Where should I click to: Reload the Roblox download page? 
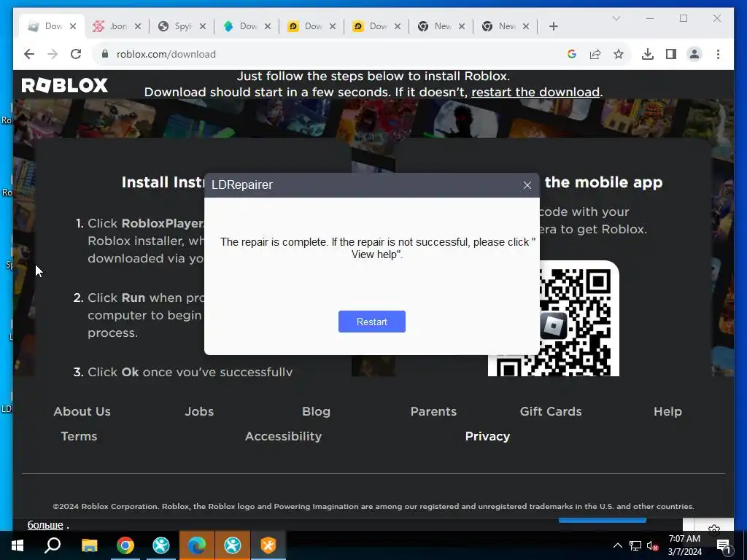click(76, 54)
